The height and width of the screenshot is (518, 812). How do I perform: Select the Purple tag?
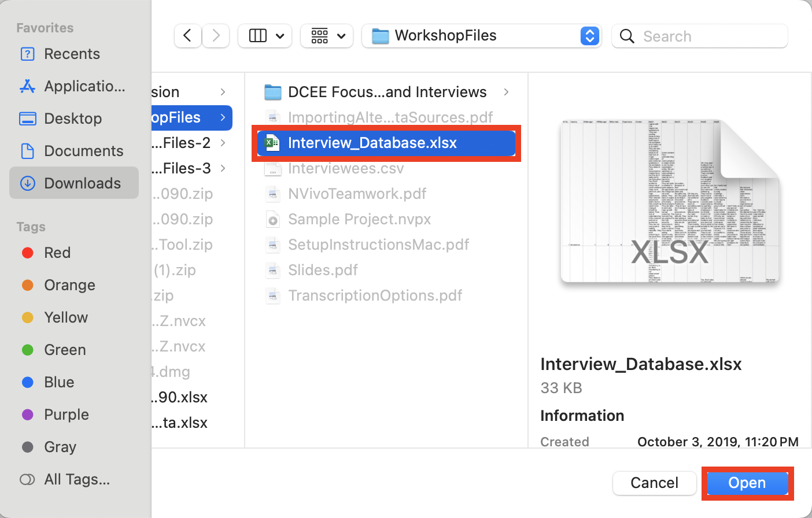click(74, 415)
